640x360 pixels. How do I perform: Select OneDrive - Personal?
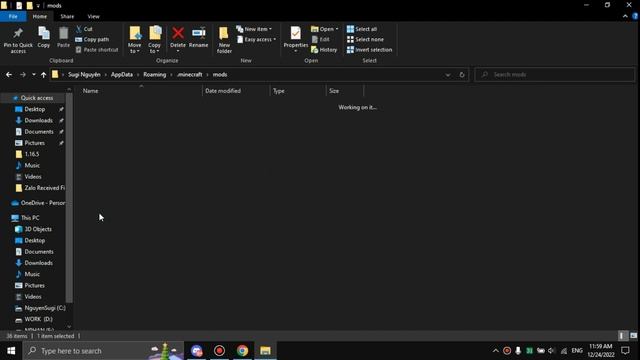tap(38, 203)
